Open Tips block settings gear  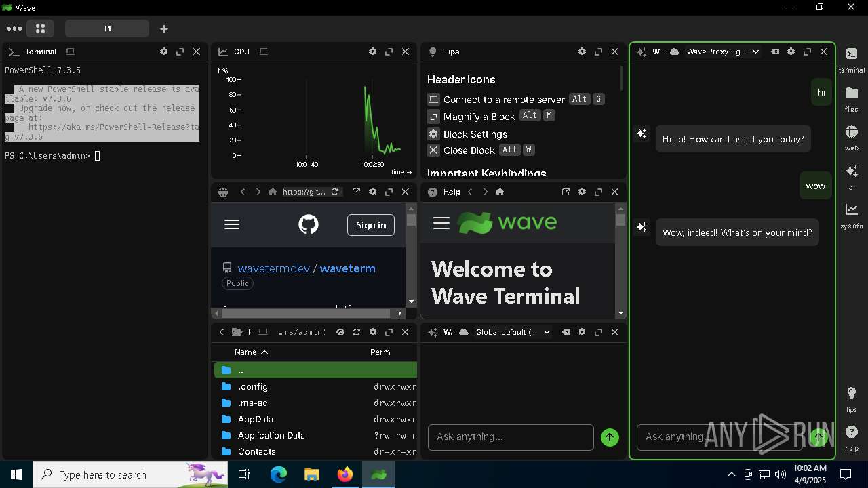[x=582, y=52]
